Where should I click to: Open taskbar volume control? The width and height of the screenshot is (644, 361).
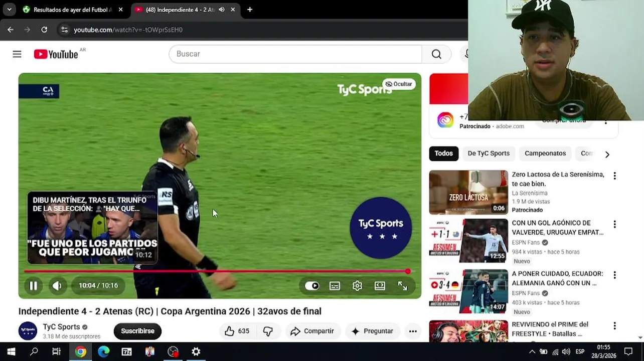click(x=566, y=352)
